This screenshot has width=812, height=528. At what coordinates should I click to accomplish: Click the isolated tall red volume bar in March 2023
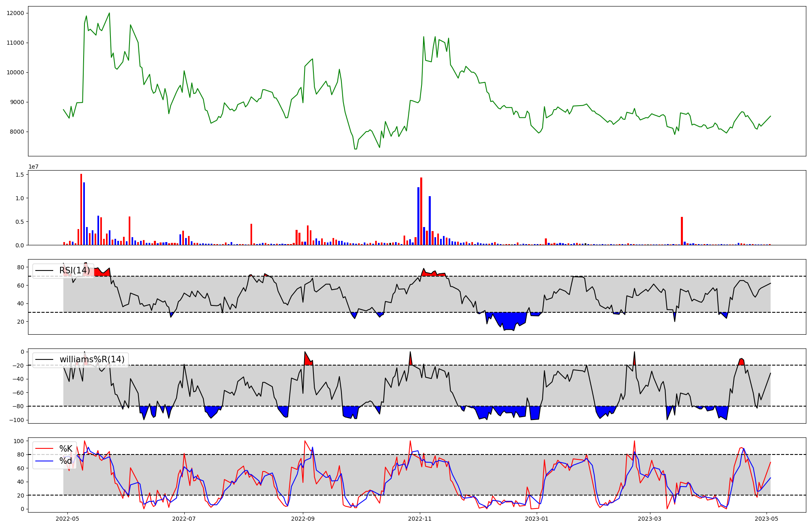[682, 231]
